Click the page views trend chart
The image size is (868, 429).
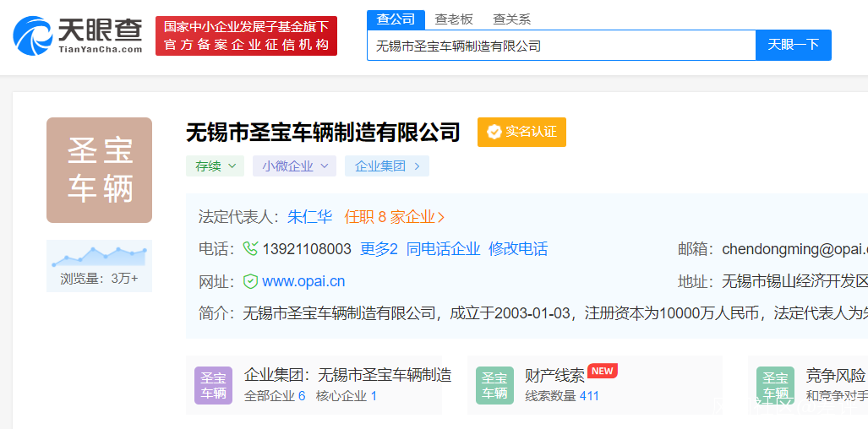point(99,257)
